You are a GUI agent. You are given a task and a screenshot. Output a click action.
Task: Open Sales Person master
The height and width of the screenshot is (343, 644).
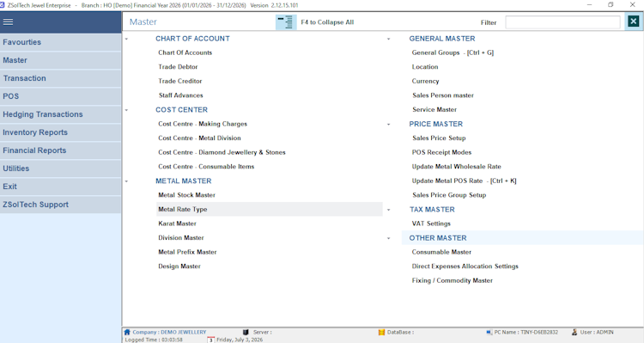pyautogui.click(x=443, y=95)
